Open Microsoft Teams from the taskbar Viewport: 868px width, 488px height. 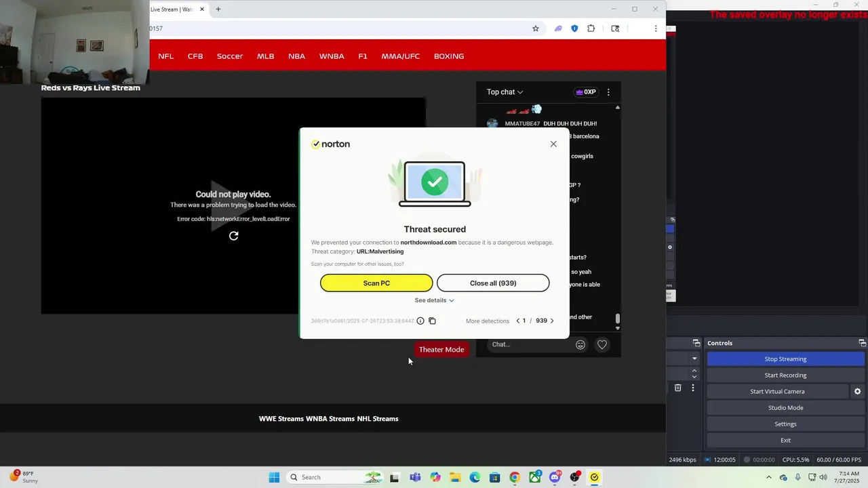[x=415, y=477]
